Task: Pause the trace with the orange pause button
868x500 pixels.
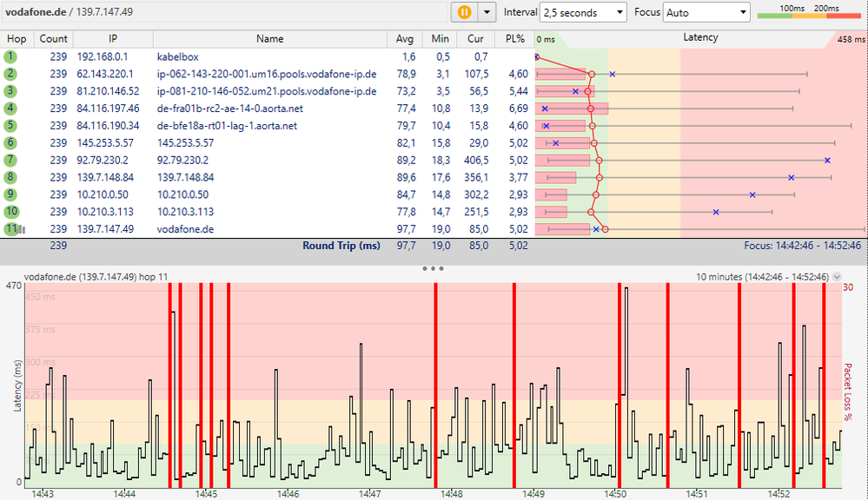Action: tap(464, 12)
